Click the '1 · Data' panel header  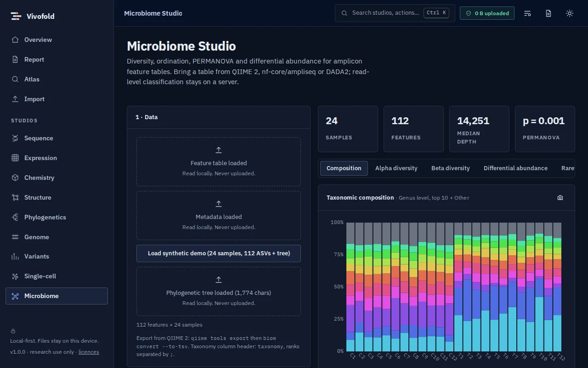pyautogui.click(x=219, y=117)
